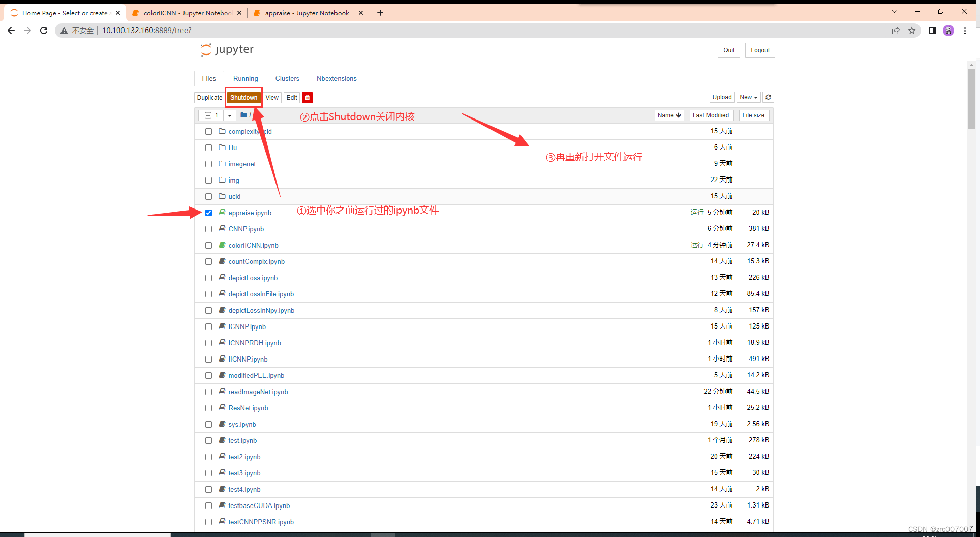Bookmark this page with the star icon
980x537 pixels.
coord(912,31)
